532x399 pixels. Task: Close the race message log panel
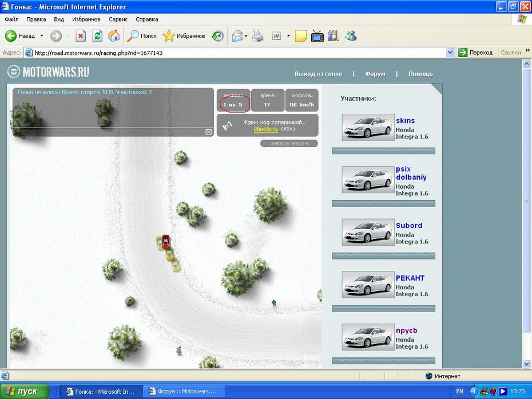tap(208, 132)
